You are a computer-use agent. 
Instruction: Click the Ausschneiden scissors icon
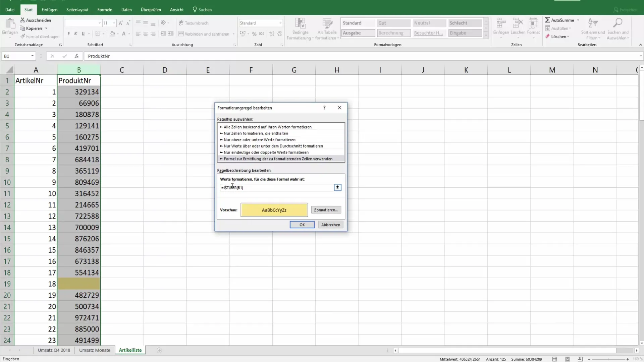click(x=22, y=20)
